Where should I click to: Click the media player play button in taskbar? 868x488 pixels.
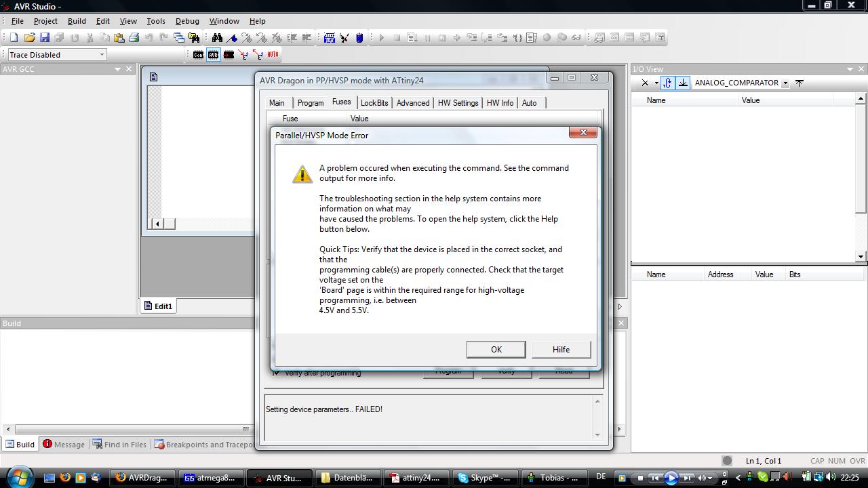tap(671, 478)
